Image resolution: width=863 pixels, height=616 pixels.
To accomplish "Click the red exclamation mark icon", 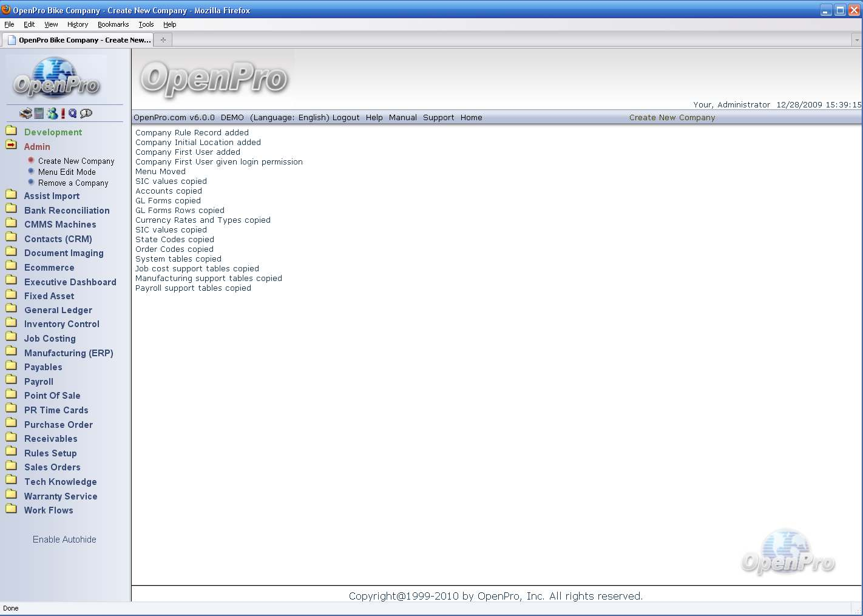I will pyautogui.click(x=63, y=113).
